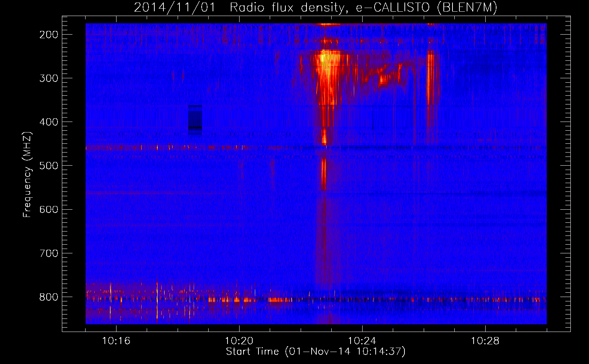Click the 'Frequency (MHZ)' axis label

[27, 175]
